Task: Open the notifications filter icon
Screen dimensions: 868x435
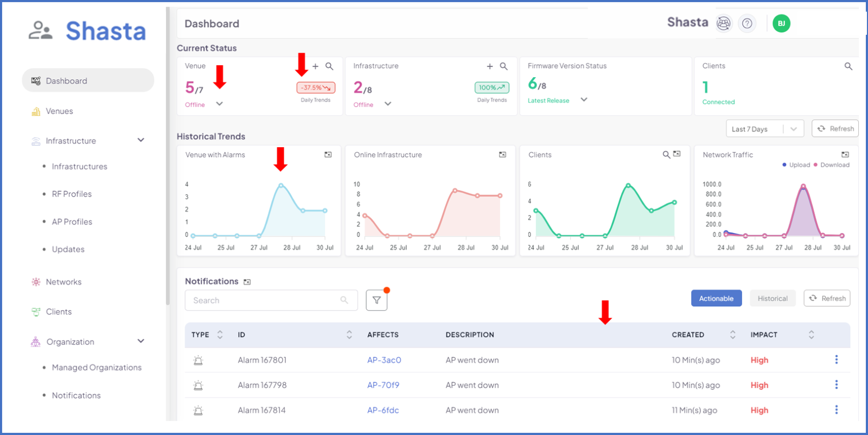Action: click(x=376, y=300)
